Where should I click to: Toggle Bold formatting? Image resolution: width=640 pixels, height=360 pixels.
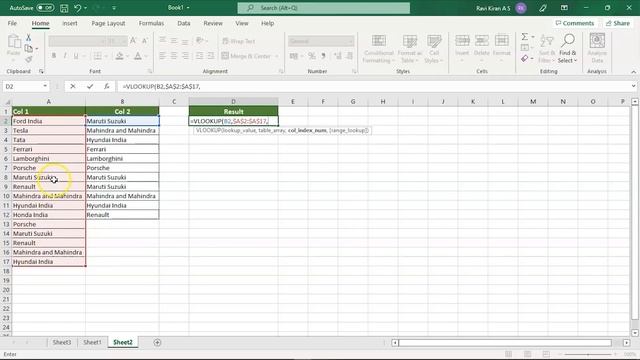(53, 56)
